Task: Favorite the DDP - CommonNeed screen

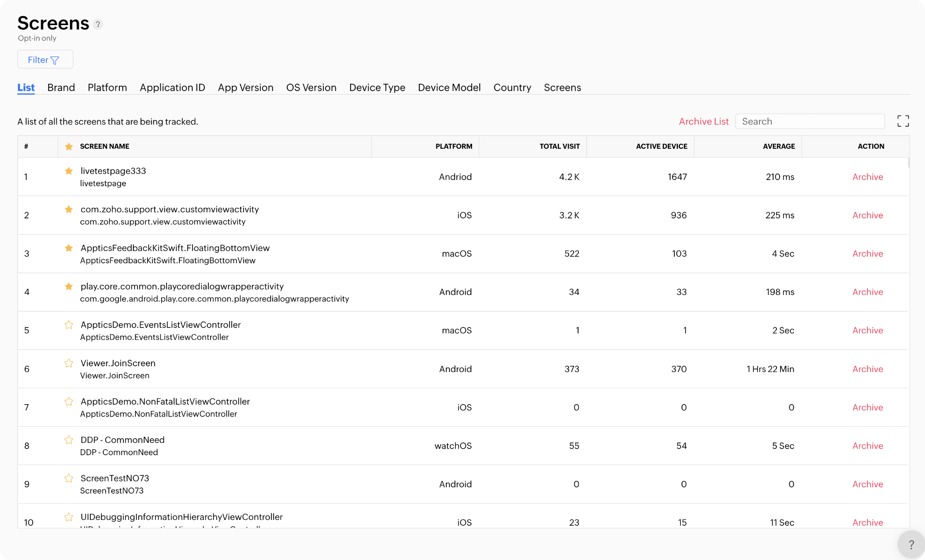Action: click(69, 440)
